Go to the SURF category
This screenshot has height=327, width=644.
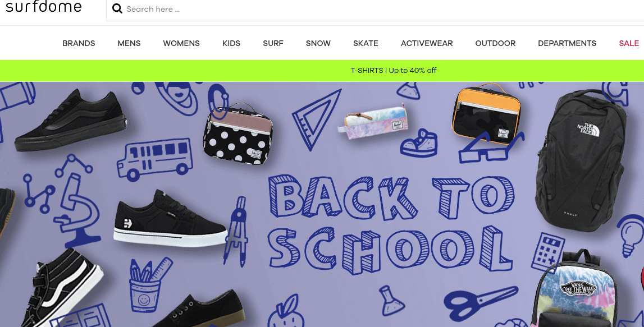(273, 43)
